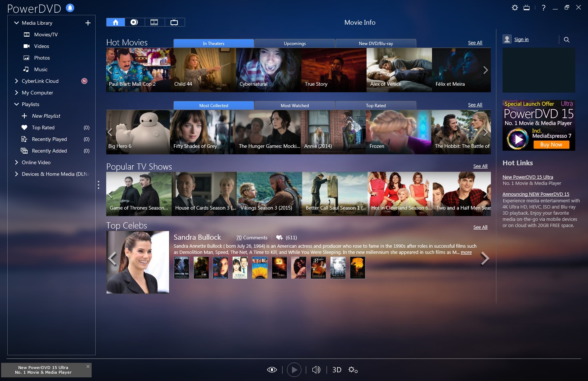Click the Buy Now button
This screenshot has height=381, width=588.
pyautogui.click(x=551, y=145)
